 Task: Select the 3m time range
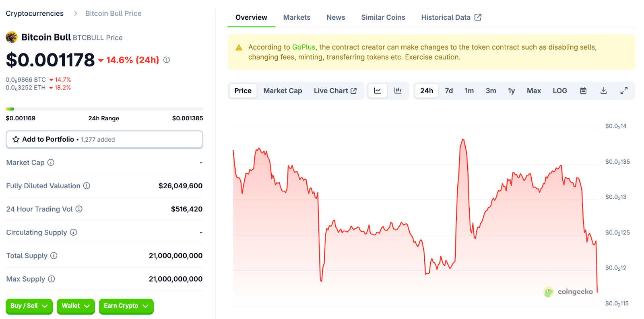click(x=491, y=91)
